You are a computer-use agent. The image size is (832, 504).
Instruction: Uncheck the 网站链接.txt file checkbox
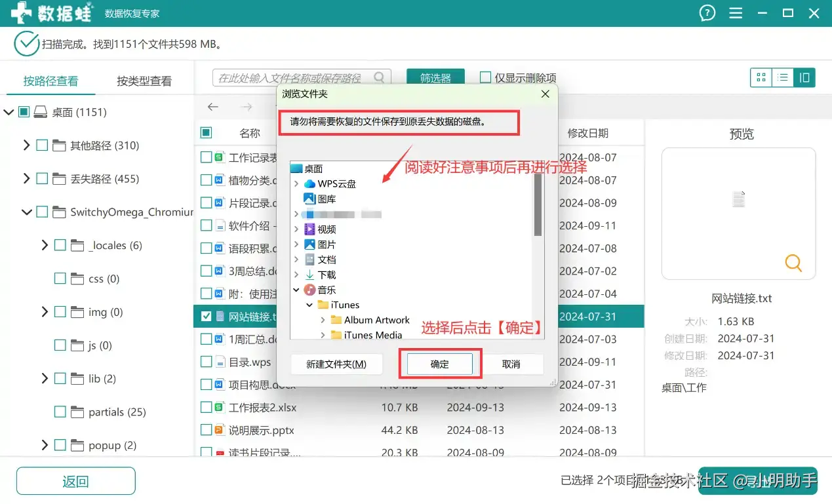coord(206,317)
